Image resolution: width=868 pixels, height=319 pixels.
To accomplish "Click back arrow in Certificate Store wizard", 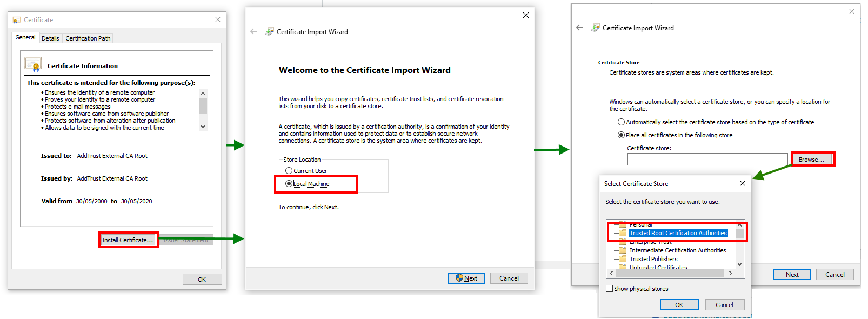I will (579, 28).
